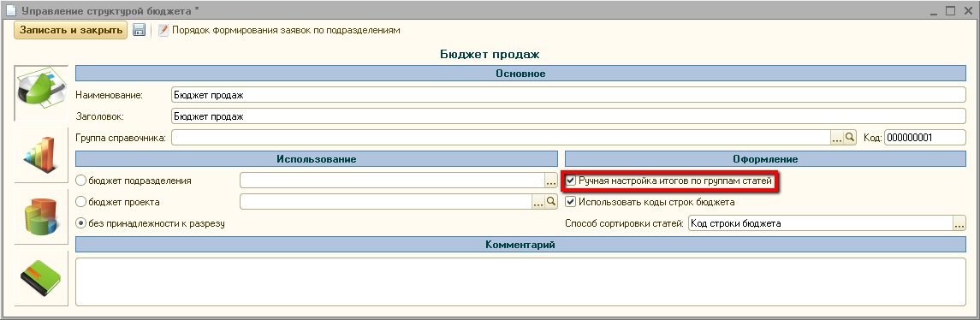
Task: Click into the Наименование input field
Action: tap(569, 95)
